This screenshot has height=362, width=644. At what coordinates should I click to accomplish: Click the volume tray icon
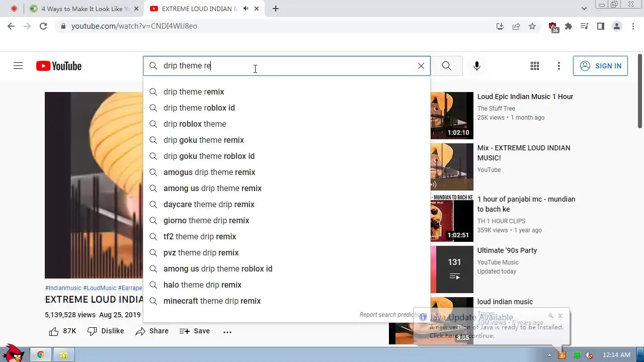(x=589, y=355)
